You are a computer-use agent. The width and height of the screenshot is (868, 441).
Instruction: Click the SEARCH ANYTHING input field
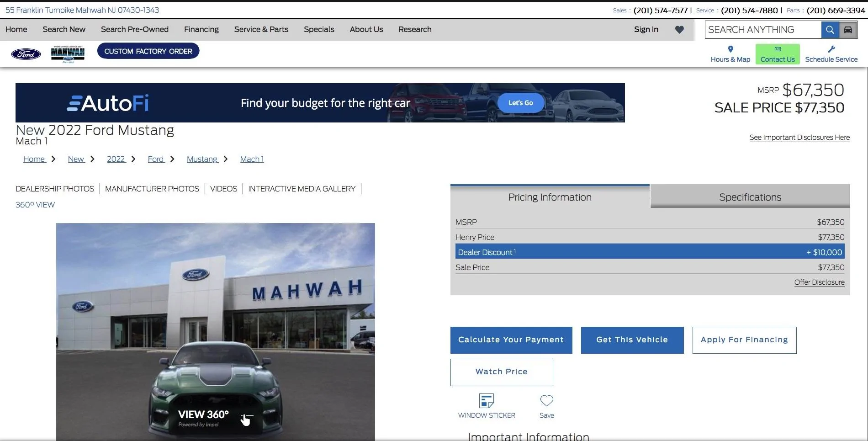763,30
